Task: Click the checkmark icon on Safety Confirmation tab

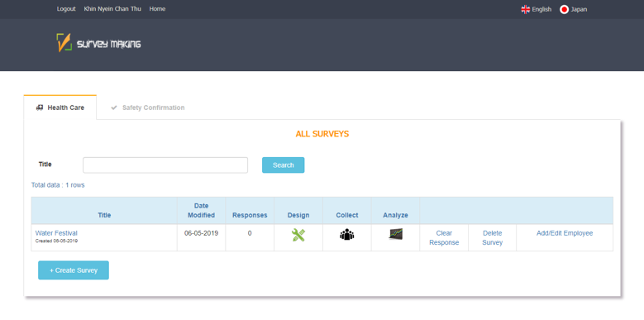Action: (x=114, y=107)
